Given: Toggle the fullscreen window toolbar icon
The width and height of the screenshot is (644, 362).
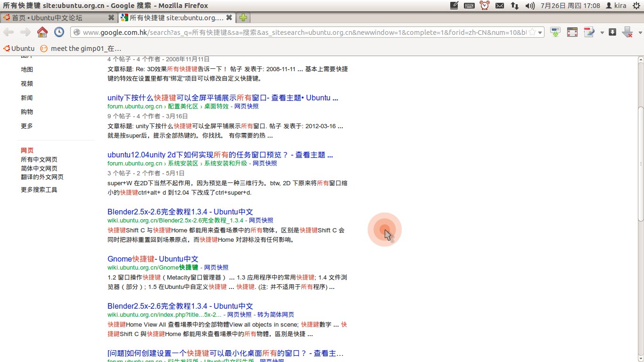Looking at the screenshot, I should 572,32.
